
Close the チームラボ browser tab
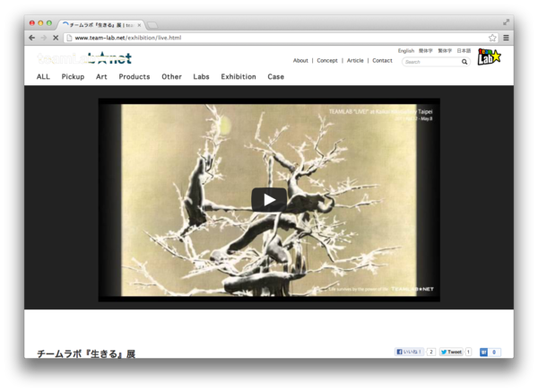(x=139, y=25)
